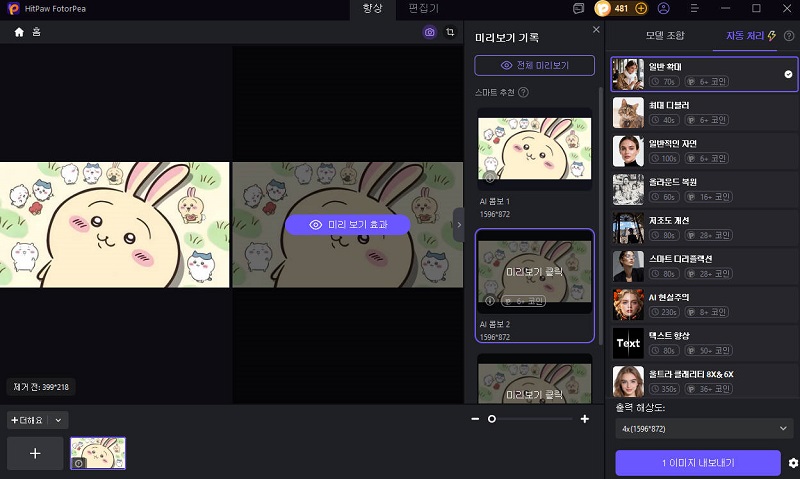Select AI candidate 2 preview thumbnail
The height and width of the screenshot is (479, 800).
tap(534, 272)
